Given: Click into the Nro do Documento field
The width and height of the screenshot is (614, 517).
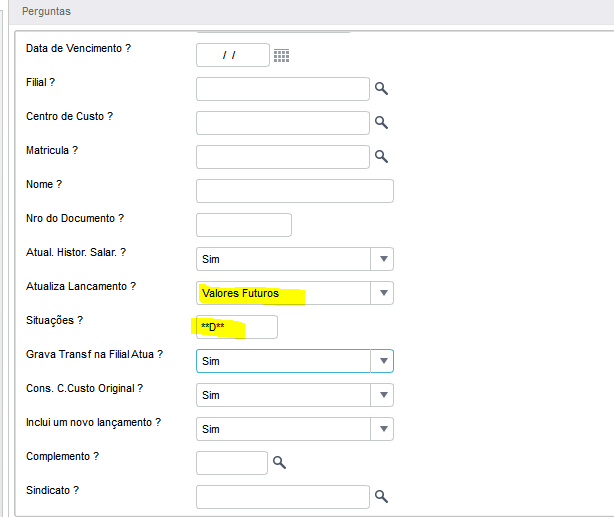Looking at the screenshot, I should coord(244,225).
